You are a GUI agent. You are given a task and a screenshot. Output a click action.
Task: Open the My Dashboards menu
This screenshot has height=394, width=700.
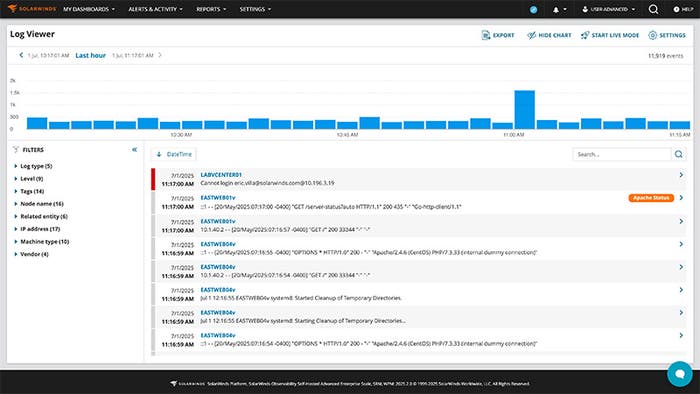tap(89, 9)
